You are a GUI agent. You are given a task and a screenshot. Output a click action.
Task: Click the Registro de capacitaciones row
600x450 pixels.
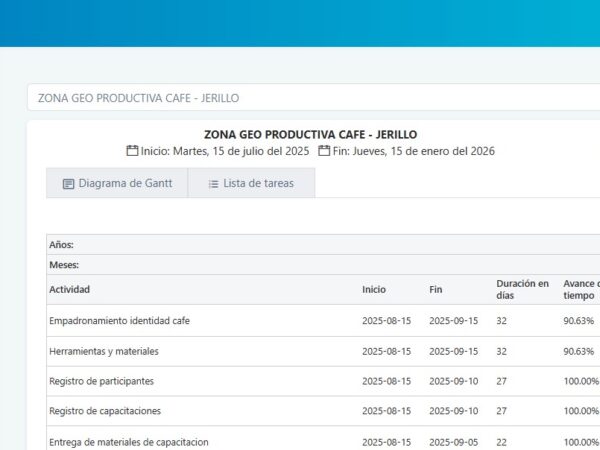(105, 411)
